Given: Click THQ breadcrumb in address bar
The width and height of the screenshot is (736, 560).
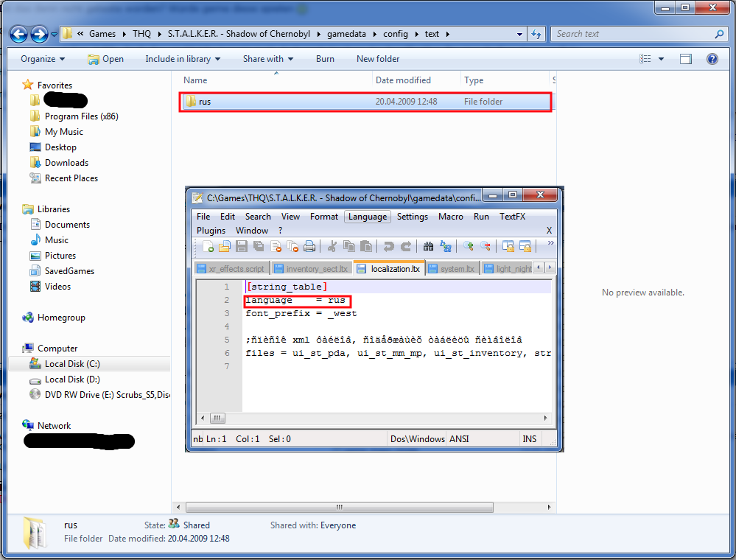Looking at the screenshot, I should (x=141, y=34).
